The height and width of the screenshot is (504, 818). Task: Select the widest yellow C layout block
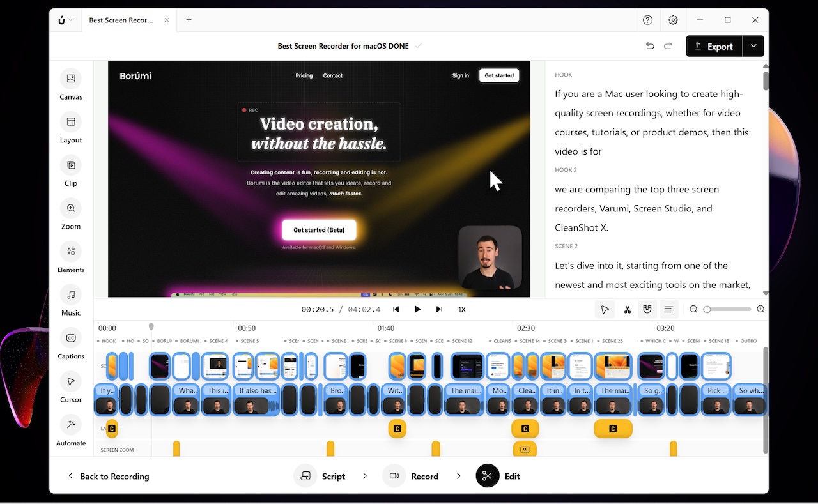pos(613,429)
